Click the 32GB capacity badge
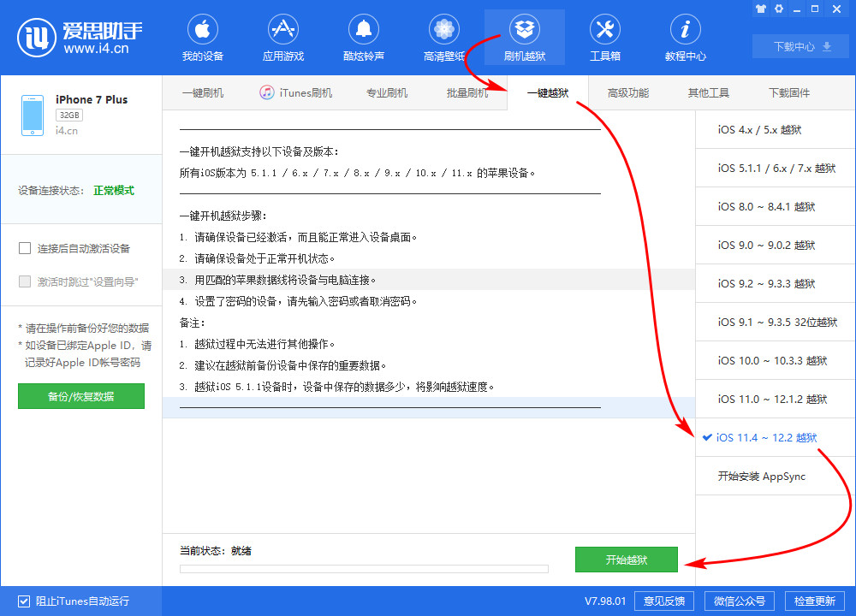This screenshot has width=856, height=616. coord(69,115)
